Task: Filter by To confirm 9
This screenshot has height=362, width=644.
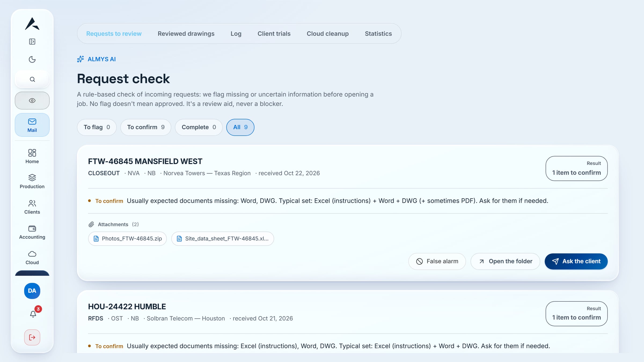Action: click(x=146, y=127)
